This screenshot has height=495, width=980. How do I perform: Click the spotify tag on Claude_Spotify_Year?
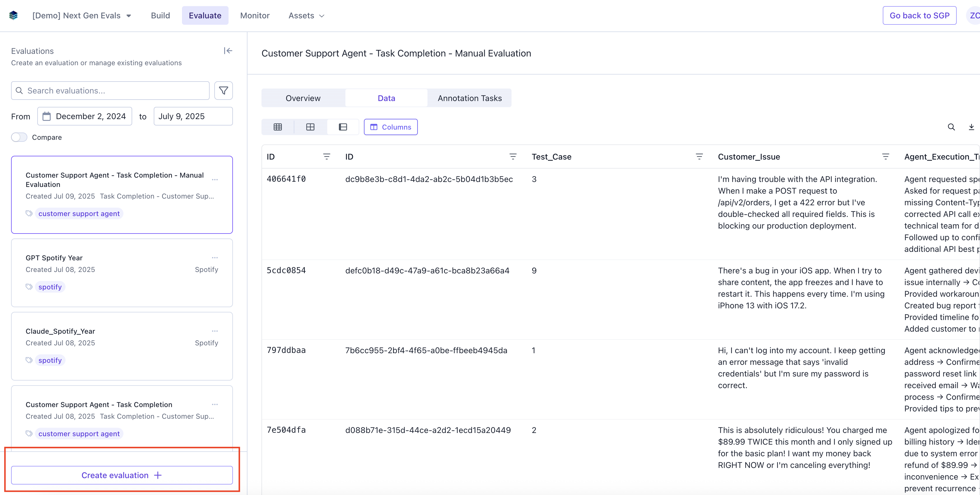[x=50, y=360]
